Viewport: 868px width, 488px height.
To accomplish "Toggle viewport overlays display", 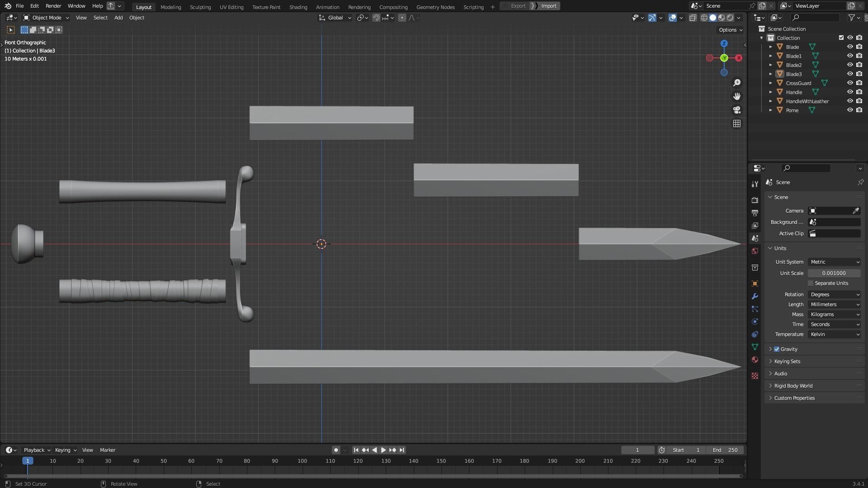I will coord(673,18).
